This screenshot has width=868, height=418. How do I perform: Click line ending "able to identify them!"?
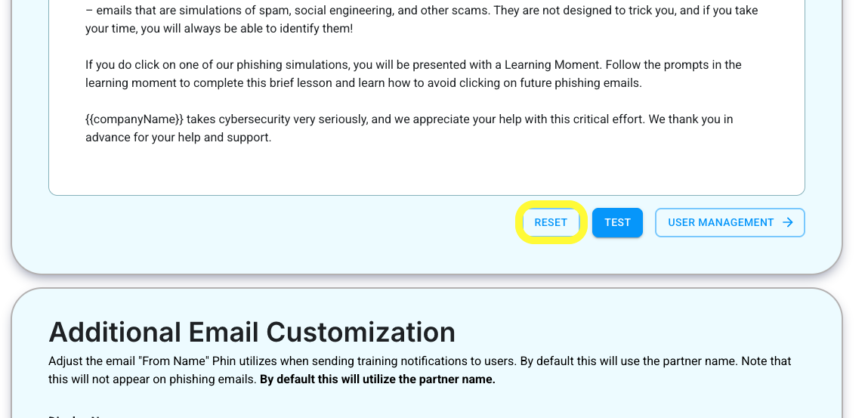pos(218,29)
